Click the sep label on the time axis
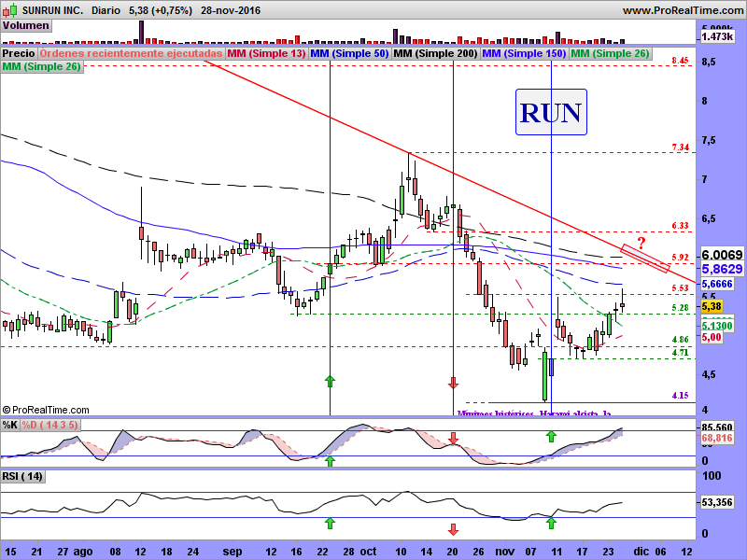Image resolution: width=747 pixels, height=560 pixels. tap(233, 552)
